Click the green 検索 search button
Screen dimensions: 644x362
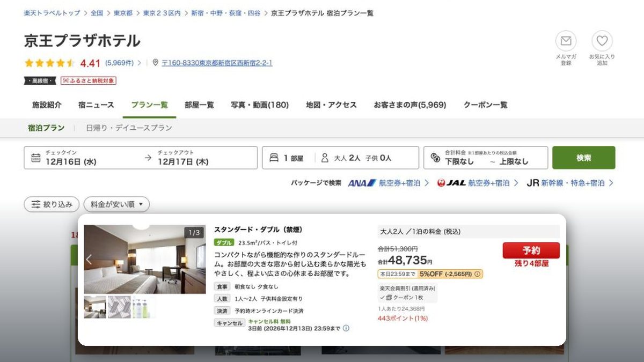(x=584, y=158)
